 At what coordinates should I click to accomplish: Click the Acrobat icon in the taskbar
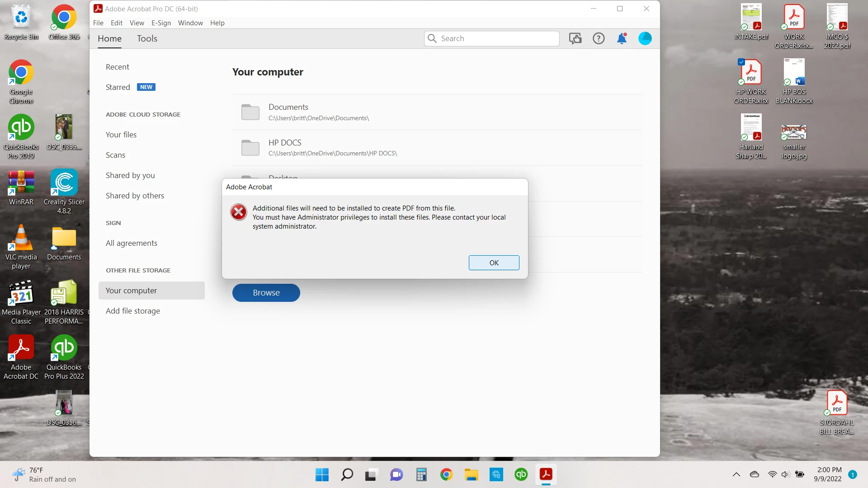[546, 474]
